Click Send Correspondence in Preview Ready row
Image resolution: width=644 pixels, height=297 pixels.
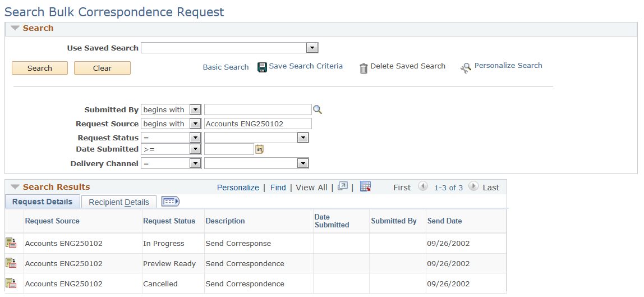[x=245, y=263]
